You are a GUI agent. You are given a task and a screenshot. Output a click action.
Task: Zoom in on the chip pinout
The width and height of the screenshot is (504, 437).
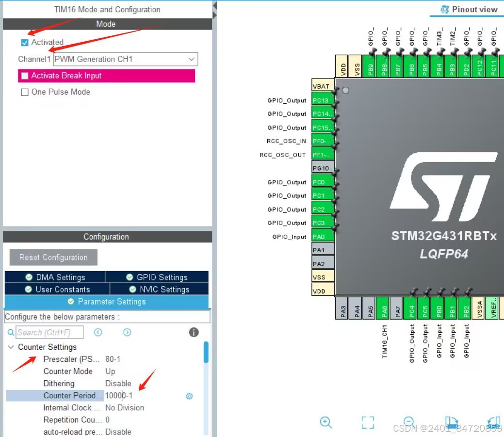(x=325, y=422)
